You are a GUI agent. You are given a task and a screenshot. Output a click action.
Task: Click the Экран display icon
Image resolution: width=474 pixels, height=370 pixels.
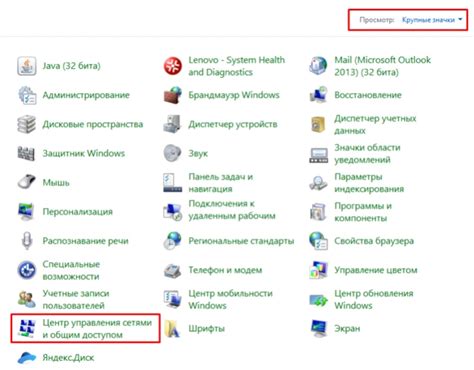(318, 328)
